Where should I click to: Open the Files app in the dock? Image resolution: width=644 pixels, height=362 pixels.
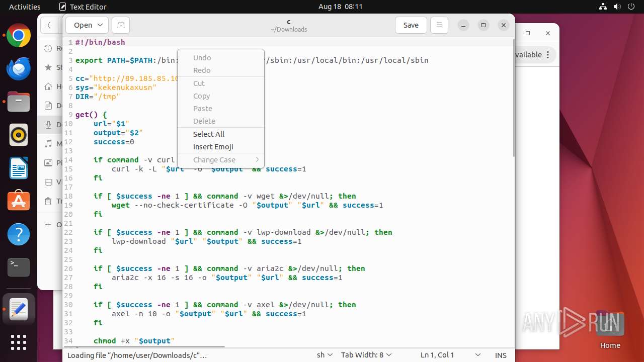pos(19,102)
